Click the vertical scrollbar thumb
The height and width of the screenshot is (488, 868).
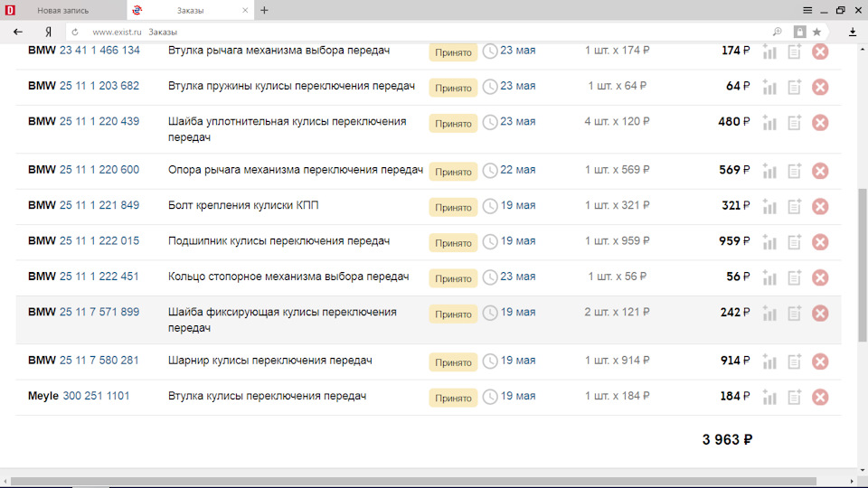click(863, 266)
